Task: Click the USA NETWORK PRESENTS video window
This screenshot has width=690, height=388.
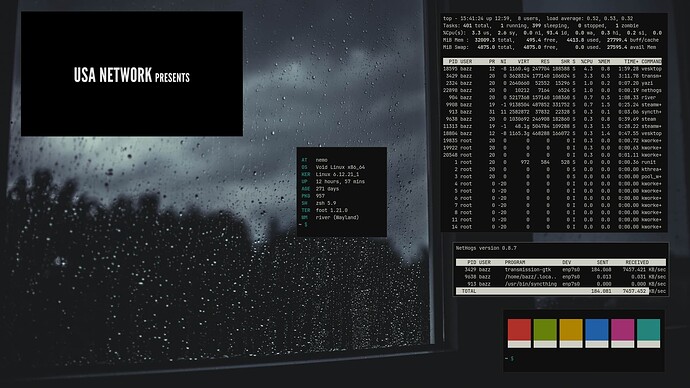Action: (132, 74)
